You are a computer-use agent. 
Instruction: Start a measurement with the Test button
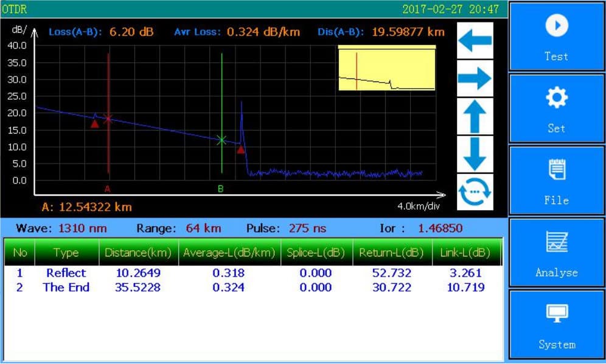(x=557, y=36)
